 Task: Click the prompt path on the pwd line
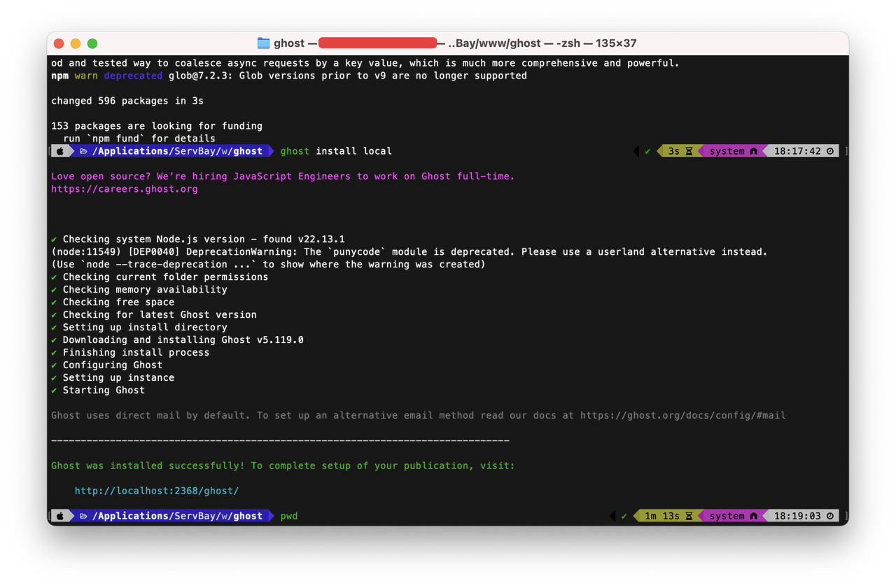pyautogui.click(x=177, y=516)
